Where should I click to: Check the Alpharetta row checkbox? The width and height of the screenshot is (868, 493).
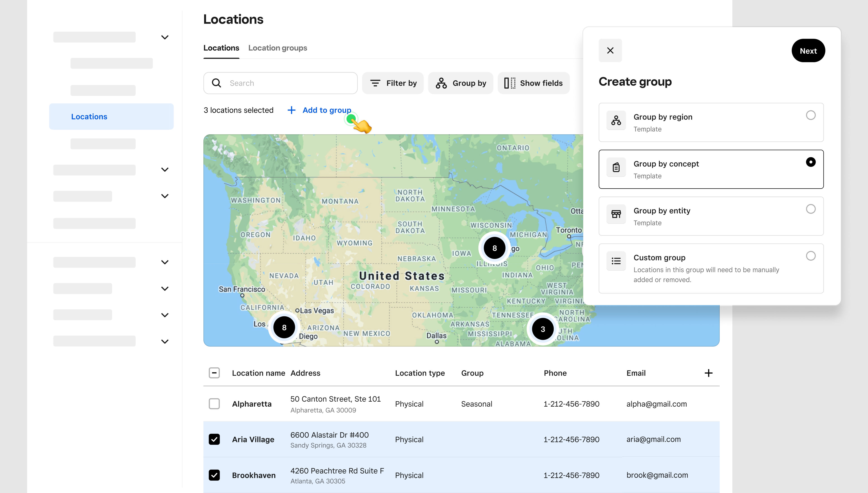[x=214, y=404]
